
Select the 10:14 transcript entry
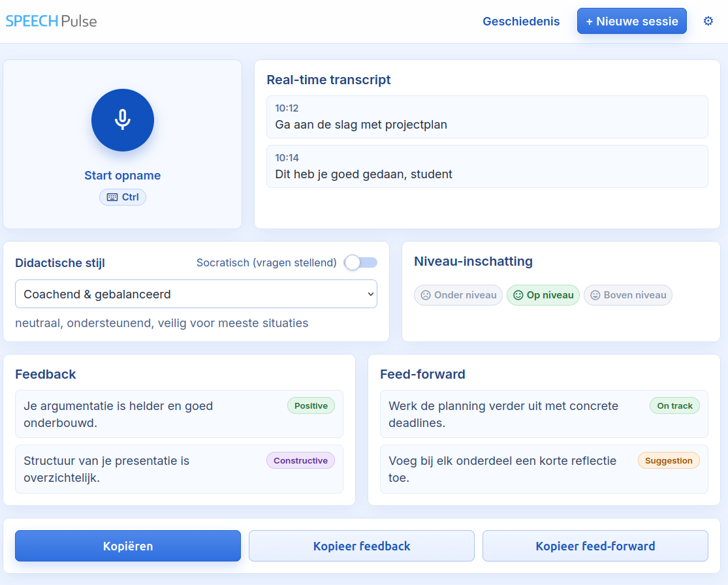pyautogui.click(x=487, y=166)
